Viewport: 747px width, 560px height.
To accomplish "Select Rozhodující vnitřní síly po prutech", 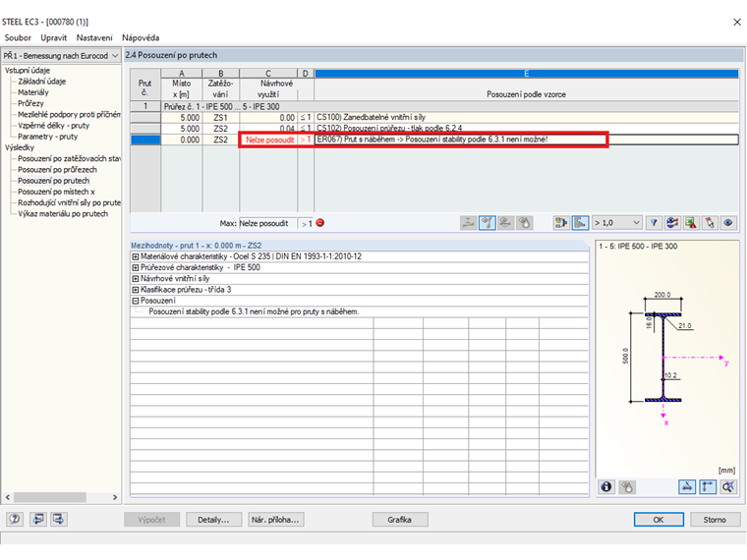I will pos(69,202).
